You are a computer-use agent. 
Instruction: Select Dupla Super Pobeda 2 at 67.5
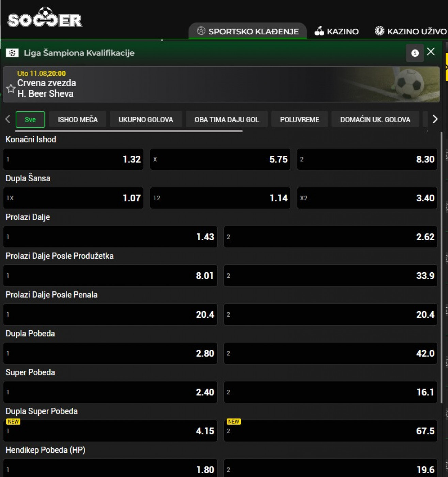point(330,431)
